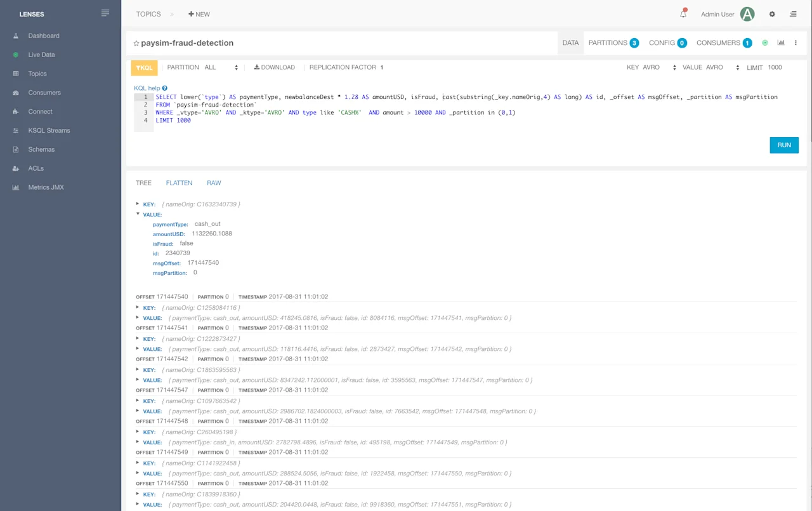This screenshot has height=511, width=812.
Task: Expand VALUE with msgOffset 171447542
Action: pyautogui.click(x=138, y=348)
